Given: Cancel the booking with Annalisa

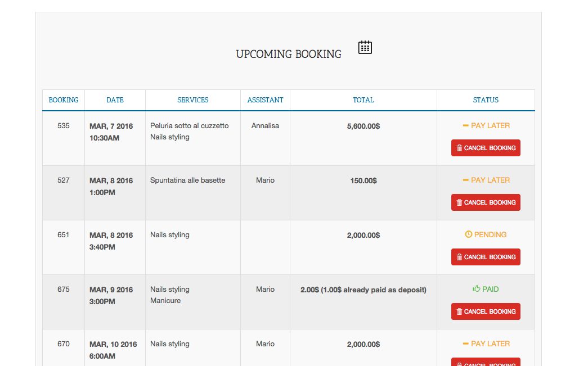Looking at the screenshot, I should point(486,148).
